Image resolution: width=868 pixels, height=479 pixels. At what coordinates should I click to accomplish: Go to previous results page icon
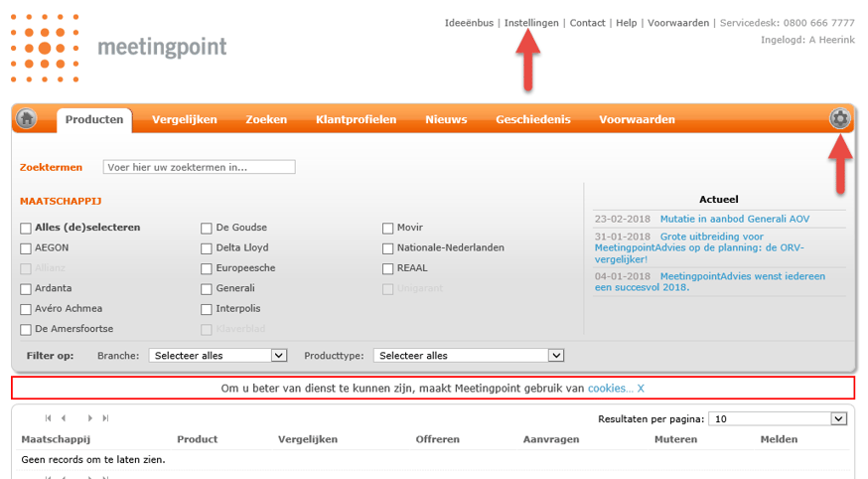click(x=64, y=418)
